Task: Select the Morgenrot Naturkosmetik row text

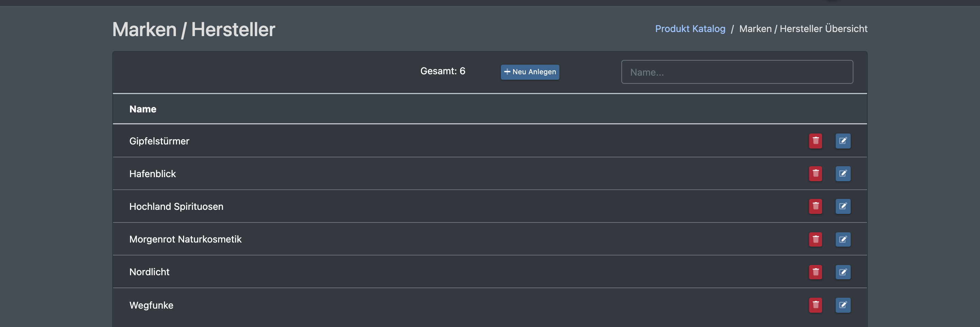Action: point(185,239)
